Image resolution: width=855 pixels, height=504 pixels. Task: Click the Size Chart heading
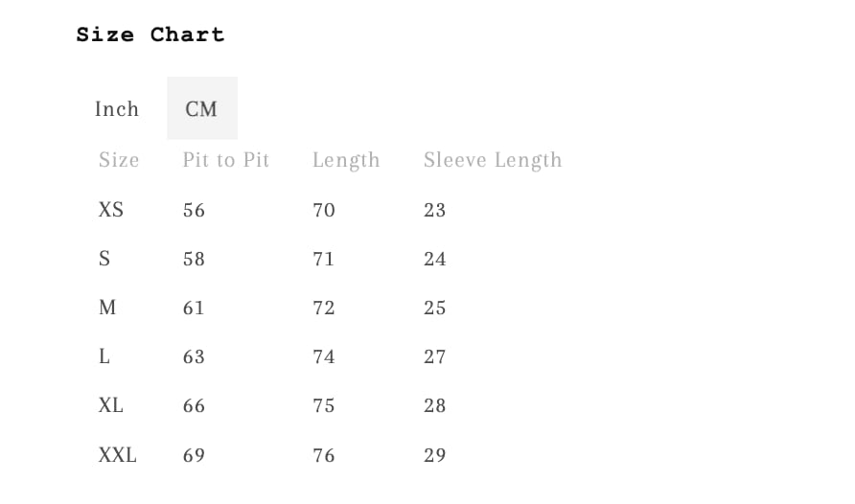tap(150, 34)
